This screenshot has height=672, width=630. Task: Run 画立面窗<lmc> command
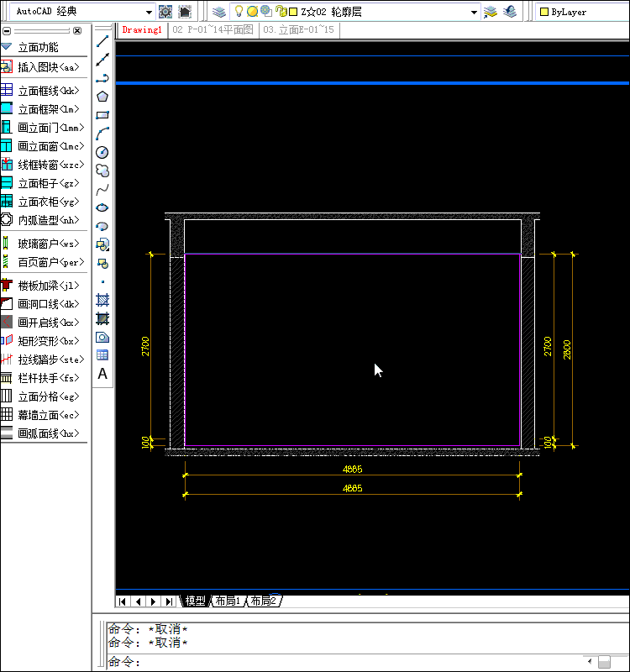pos(44,146)
